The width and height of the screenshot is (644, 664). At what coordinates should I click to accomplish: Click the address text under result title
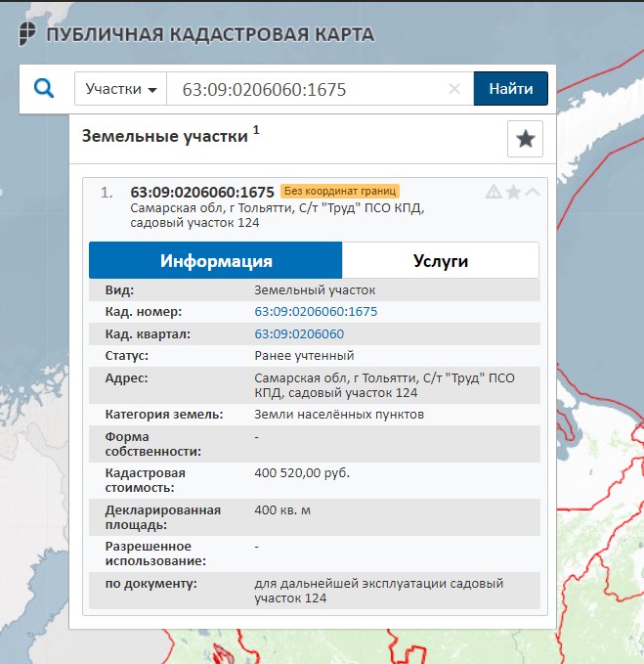click(x=278, y=215)
